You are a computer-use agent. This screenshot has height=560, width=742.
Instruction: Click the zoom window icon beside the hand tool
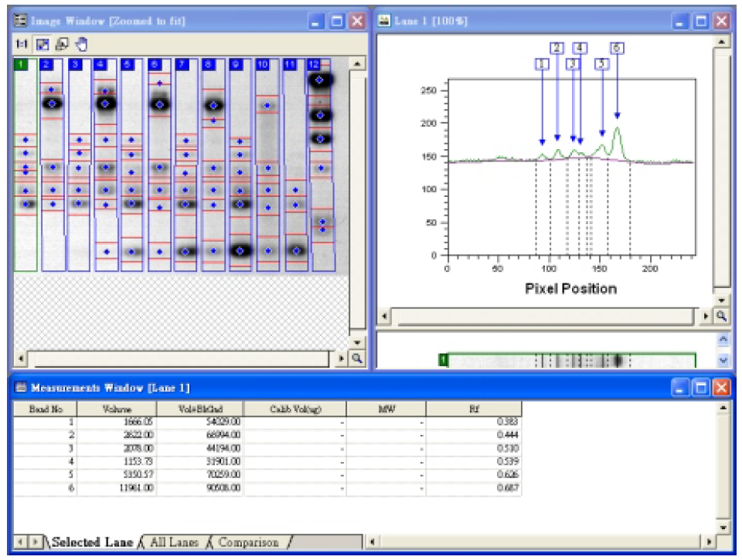pos(61,43)
